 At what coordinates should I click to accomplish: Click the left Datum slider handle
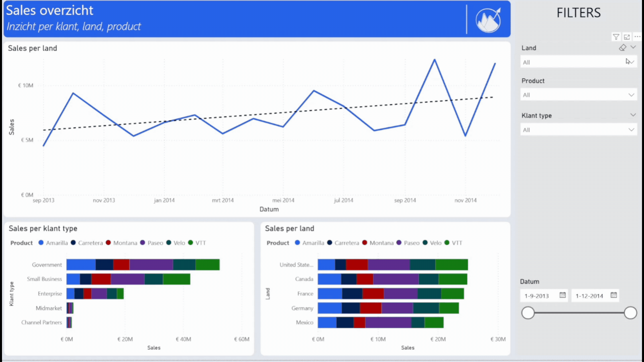pyautogui.click(x=528, y=313)
